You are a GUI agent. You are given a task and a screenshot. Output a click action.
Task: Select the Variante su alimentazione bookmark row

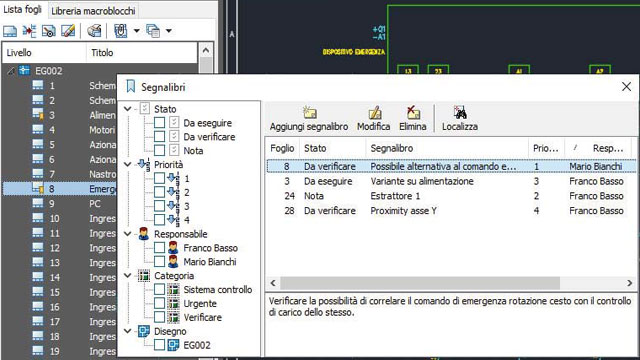451,181
